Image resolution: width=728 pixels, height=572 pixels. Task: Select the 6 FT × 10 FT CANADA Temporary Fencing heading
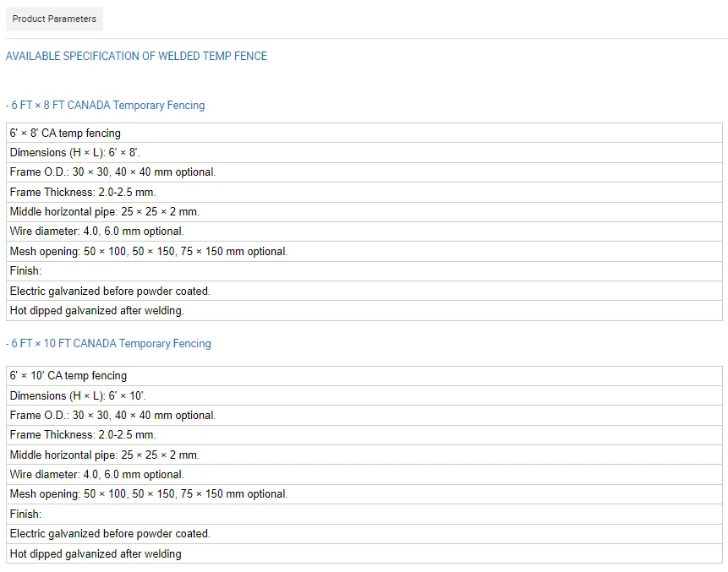point(109,344)
